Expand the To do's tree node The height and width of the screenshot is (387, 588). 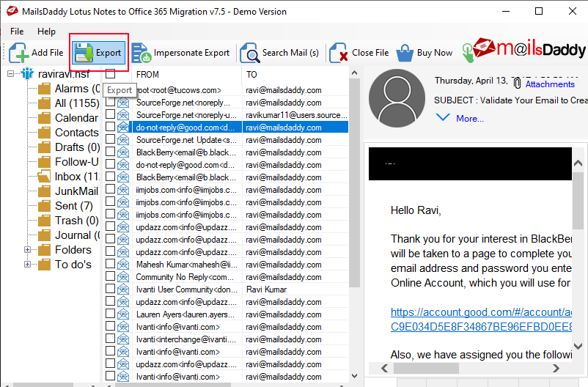27,265
